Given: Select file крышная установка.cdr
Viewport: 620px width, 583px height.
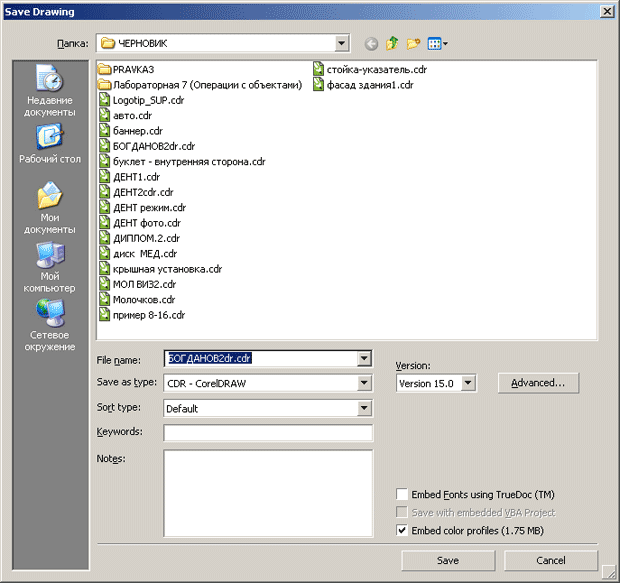Looking at the screenshot, I should pos(160,269).
